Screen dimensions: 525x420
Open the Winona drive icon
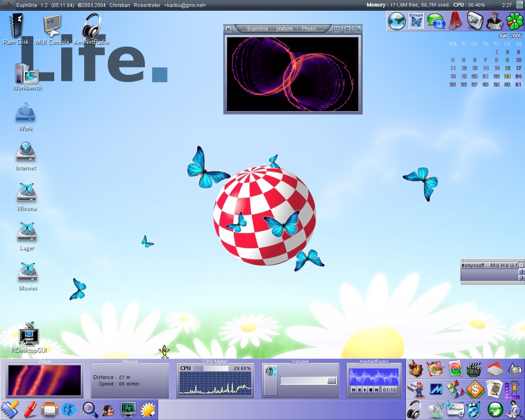coord(27,197)
